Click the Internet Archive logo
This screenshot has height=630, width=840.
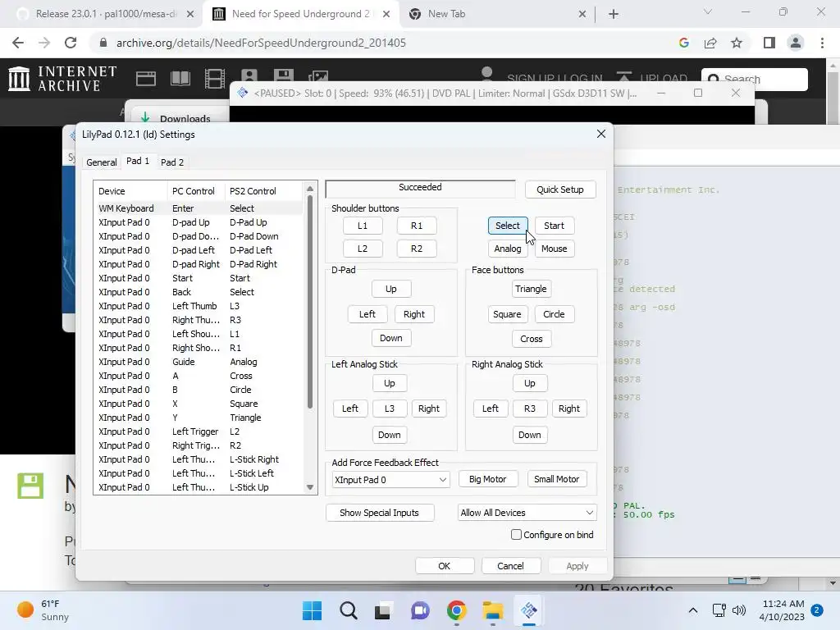click(x=62, y=78)
